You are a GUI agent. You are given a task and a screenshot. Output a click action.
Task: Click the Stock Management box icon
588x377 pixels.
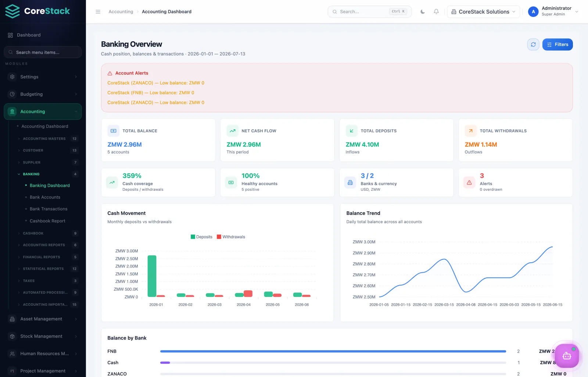pos(12,336)
